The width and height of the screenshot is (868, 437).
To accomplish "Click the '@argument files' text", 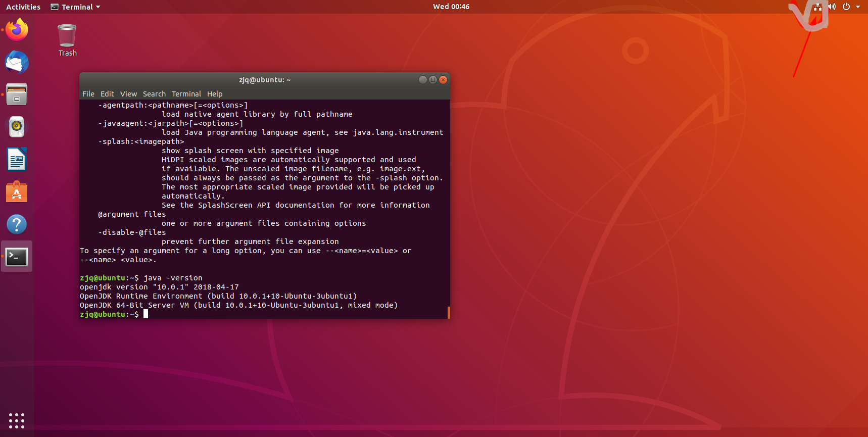I will (132, 214).
